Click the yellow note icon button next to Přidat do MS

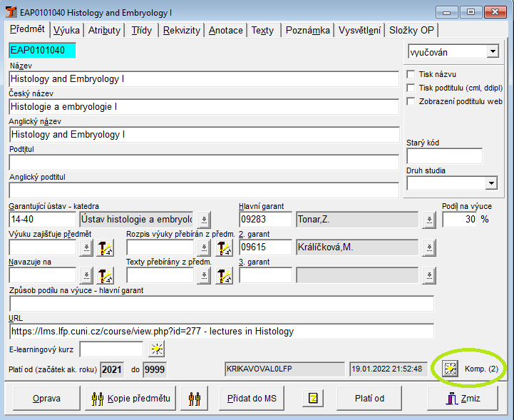313,399
